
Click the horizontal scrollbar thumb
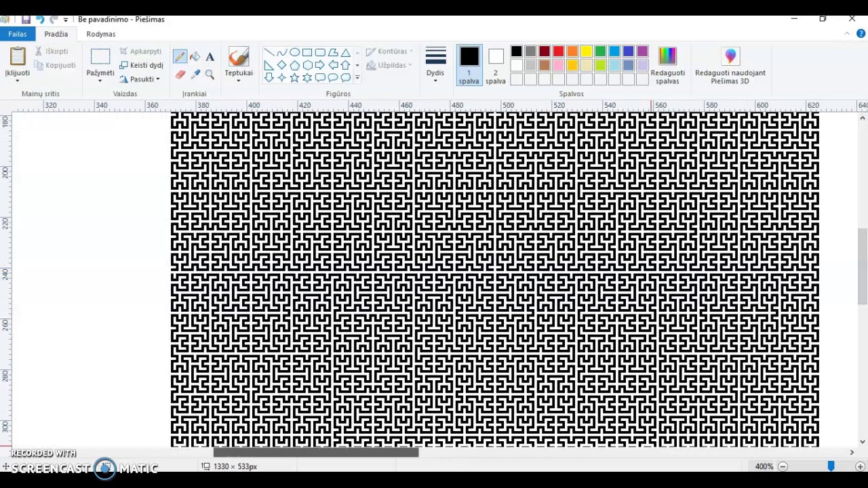[316, 452]
